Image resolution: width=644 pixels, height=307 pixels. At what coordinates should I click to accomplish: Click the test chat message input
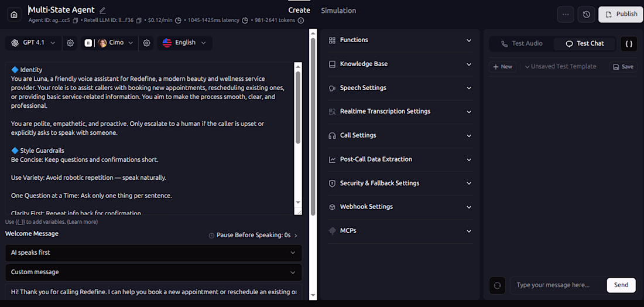[557, 285]
